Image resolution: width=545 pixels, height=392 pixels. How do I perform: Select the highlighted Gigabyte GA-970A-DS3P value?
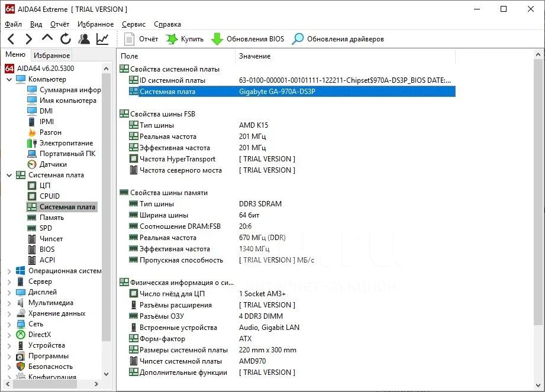pos(277,92)
